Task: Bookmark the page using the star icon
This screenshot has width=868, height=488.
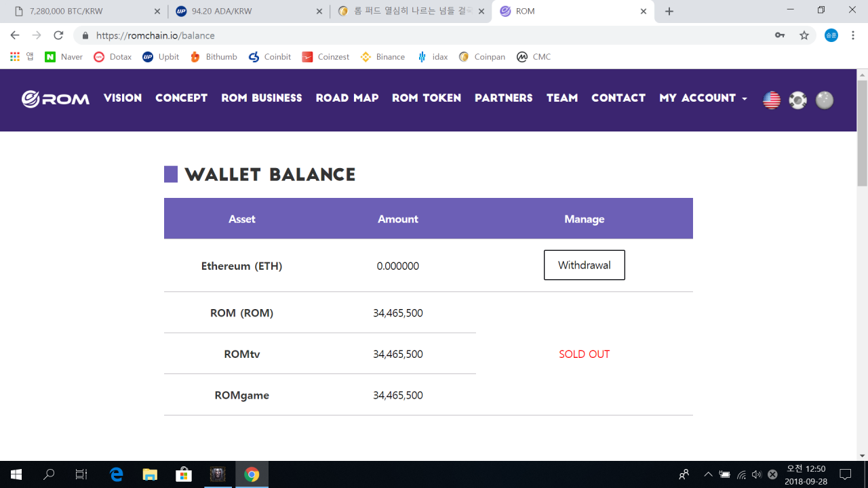Action: click(x=804, y=35)
